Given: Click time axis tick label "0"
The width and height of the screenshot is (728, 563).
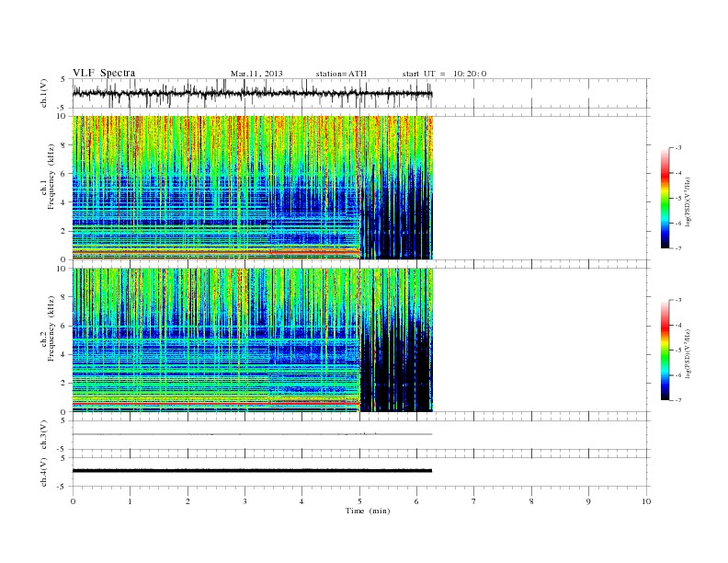Looking at the screenshot, I should 73,501.
